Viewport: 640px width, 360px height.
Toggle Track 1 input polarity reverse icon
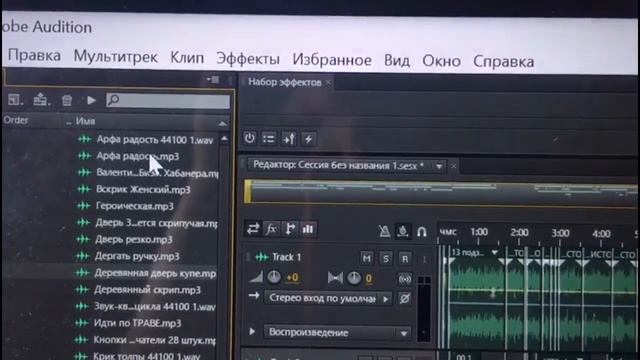coord(404,299)
